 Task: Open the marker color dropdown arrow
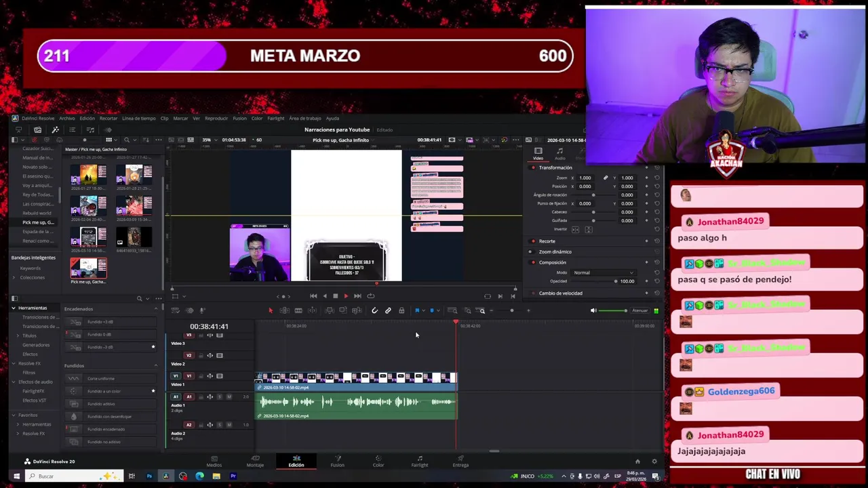pyautogui.click(x=438, y=310)
